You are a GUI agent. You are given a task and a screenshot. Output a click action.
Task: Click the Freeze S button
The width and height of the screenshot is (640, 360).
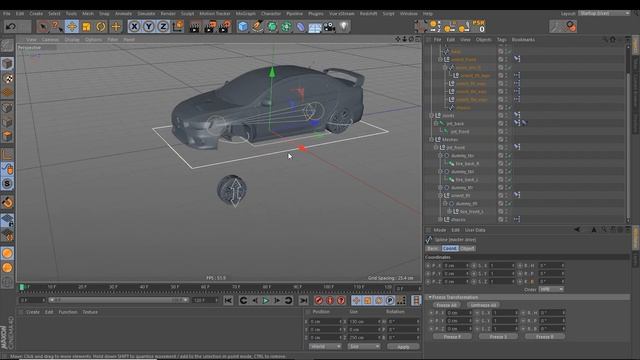498,337
